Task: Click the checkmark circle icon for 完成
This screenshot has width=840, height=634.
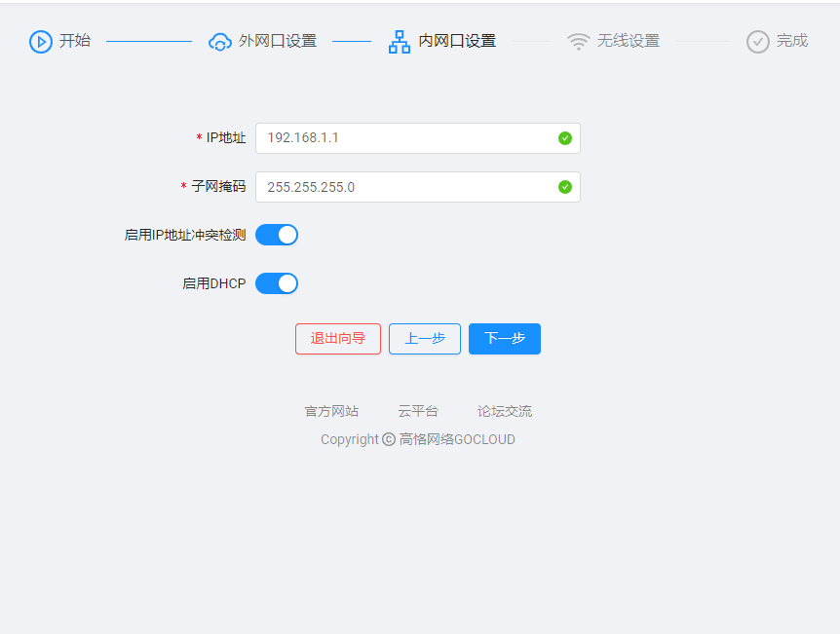Action: [x=758, y=42]
